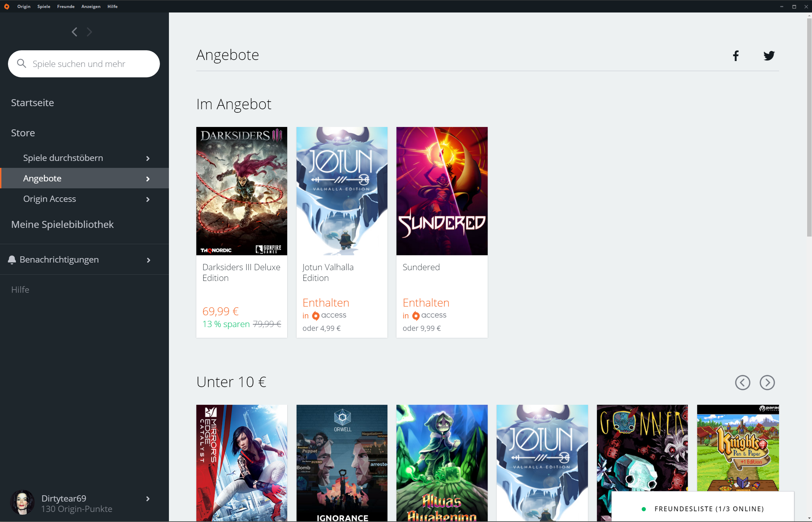Open the Jotun cover in Im Angebot
This screenshot has width=812, height=522.
click(x=342, y=191)
